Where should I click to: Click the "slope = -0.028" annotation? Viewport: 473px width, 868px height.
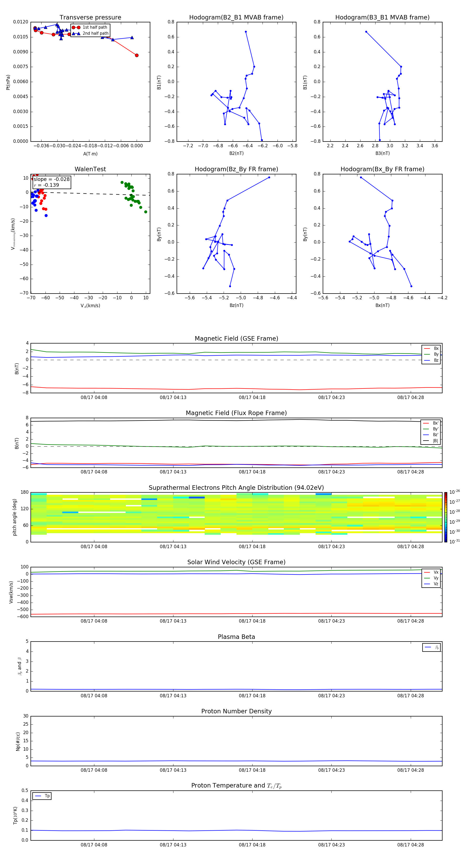coord(52,179)
